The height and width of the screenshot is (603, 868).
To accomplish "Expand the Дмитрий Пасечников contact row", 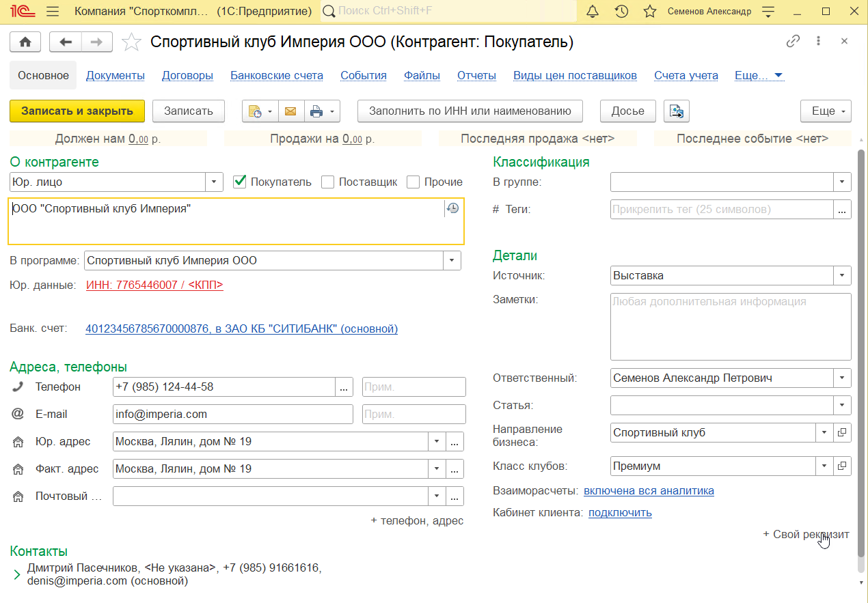I will click(x=17, y=575).
